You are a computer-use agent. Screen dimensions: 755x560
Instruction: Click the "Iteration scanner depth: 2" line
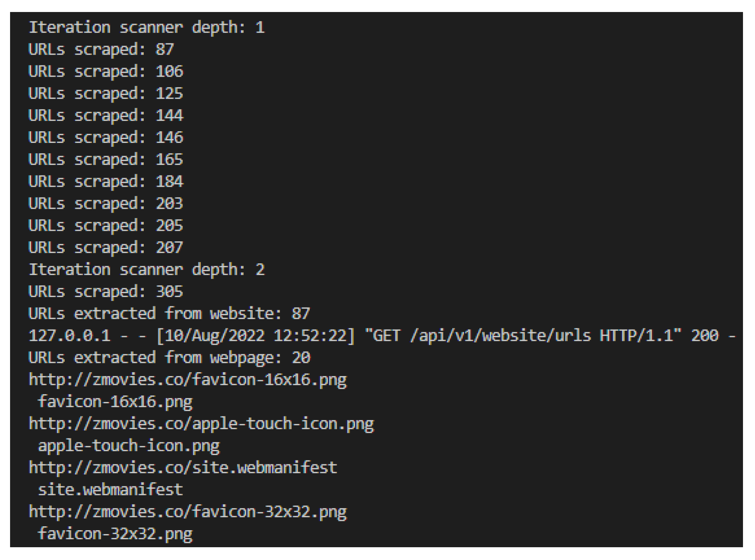pos(147,270)
